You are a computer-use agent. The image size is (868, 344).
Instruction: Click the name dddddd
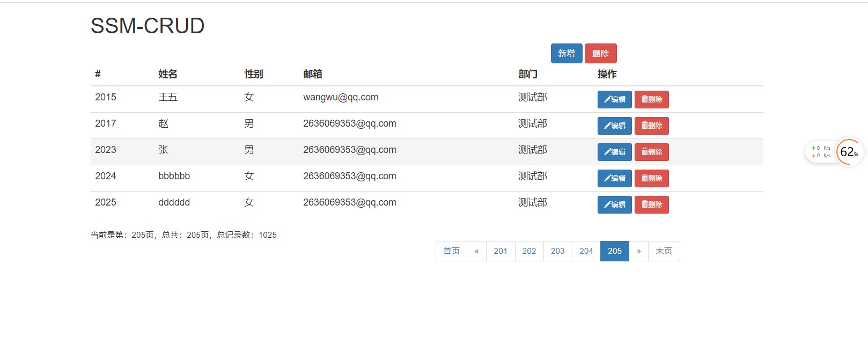174,202
